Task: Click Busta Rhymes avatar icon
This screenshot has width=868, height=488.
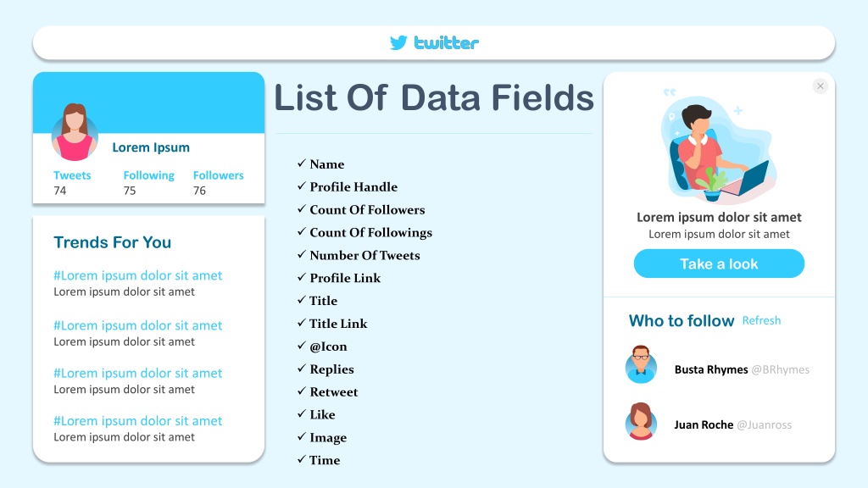Action: [641, 364]
